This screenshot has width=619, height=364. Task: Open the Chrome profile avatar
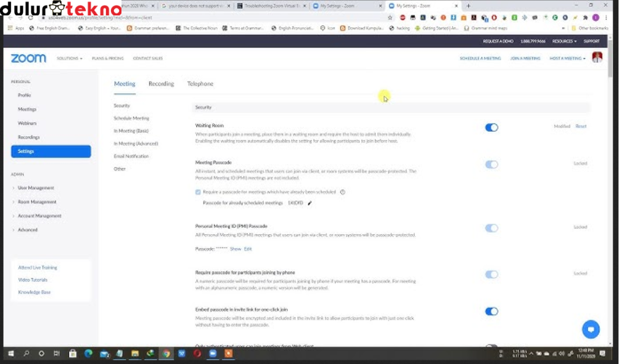[x=596, y=18]
